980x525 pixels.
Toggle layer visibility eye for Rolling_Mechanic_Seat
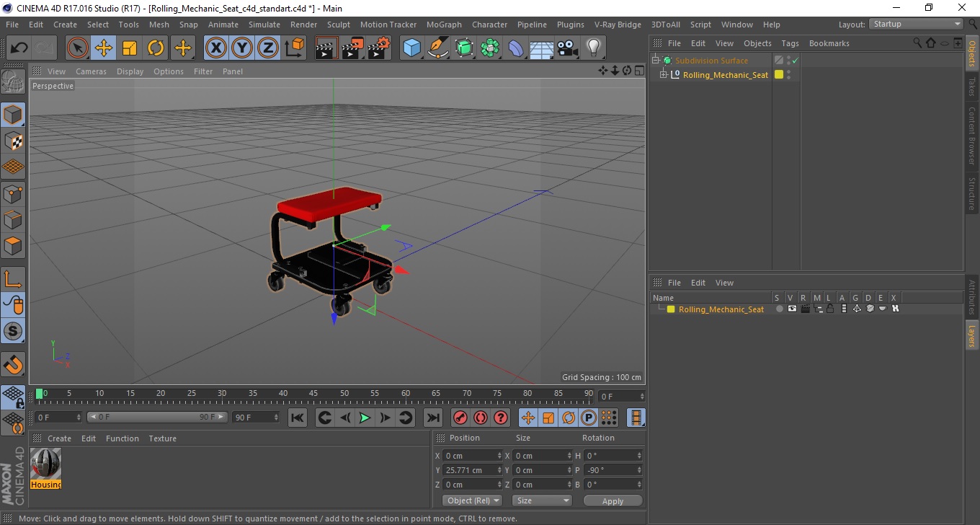(792, 309)
